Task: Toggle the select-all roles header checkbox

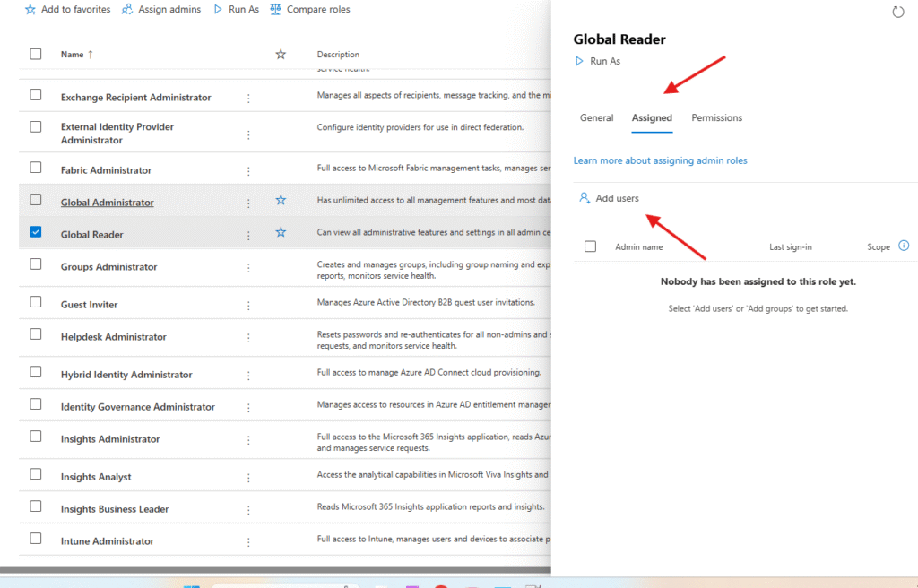Action: click(36, 54)
